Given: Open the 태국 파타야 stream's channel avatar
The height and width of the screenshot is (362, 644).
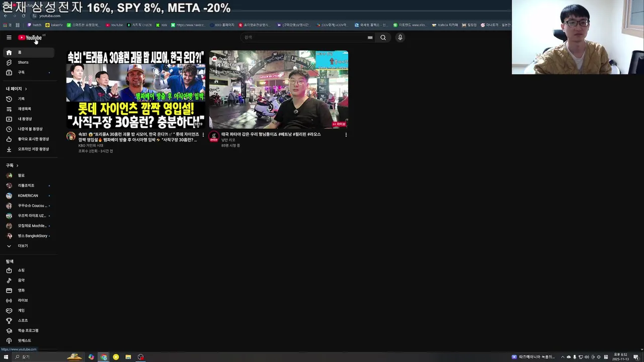Looking at the screenshot, I should coord(214,136).
